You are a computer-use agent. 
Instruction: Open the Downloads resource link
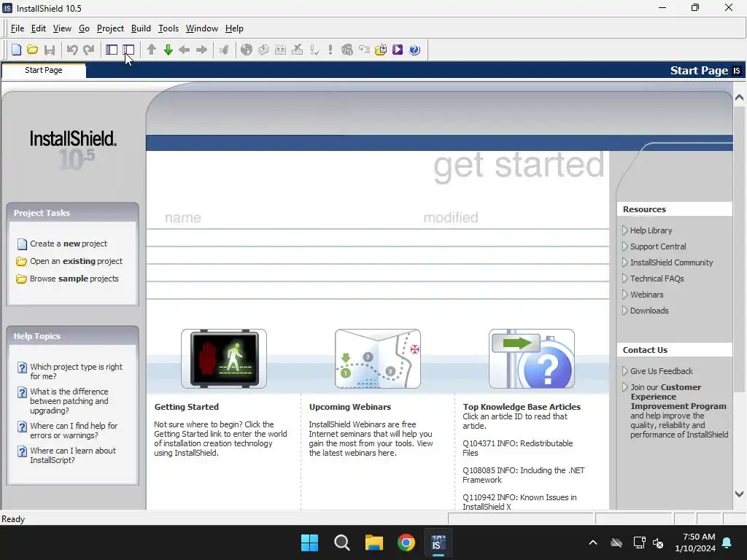tap(649, 311)
